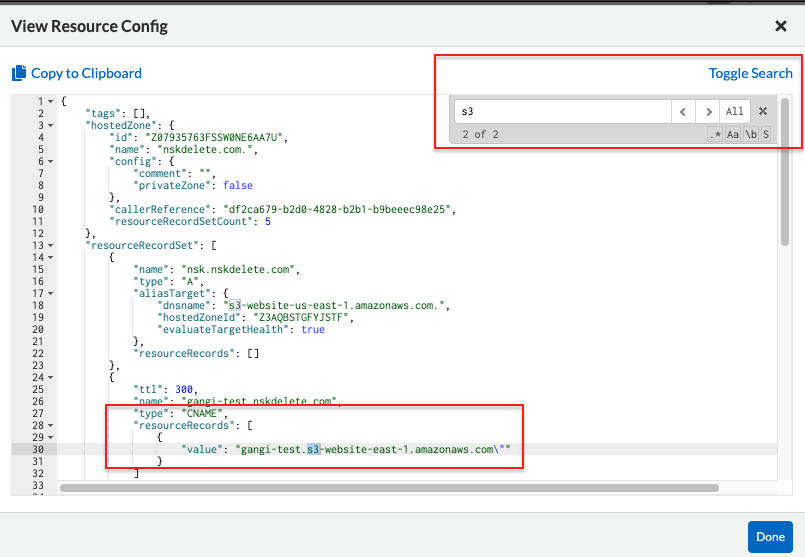Fold the resourceRecords array on line 28

[x=51, y=425]
